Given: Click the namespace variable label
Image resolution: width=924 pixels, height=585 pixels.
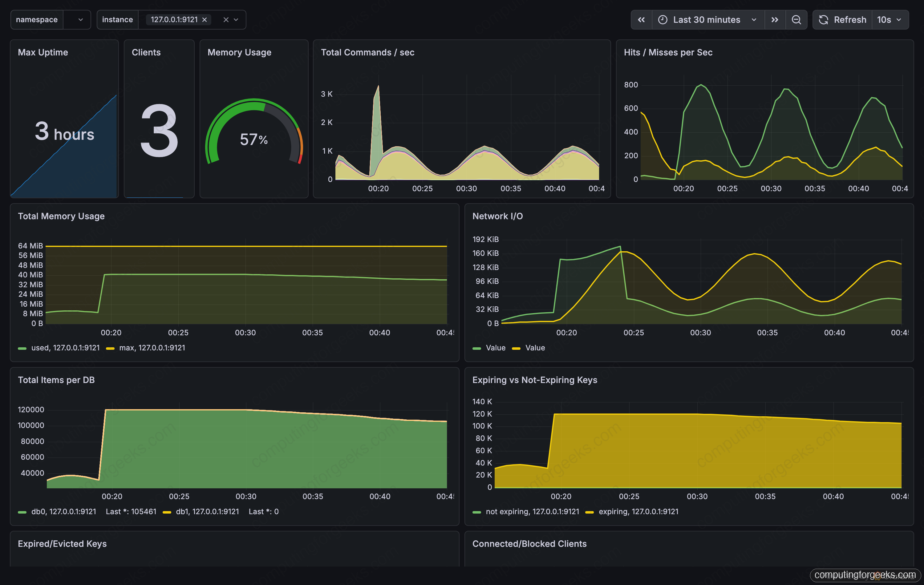Looking at the screenshot, I should pos(37,20).
